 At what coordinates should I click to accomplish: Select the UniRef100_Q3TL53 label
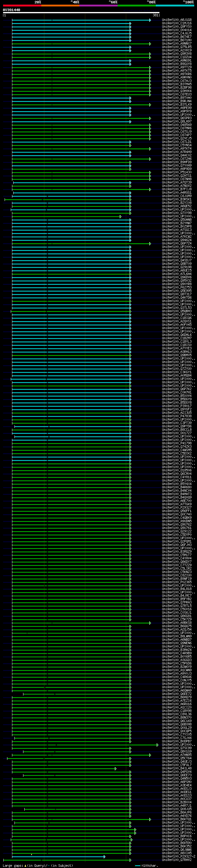point(177,308)
